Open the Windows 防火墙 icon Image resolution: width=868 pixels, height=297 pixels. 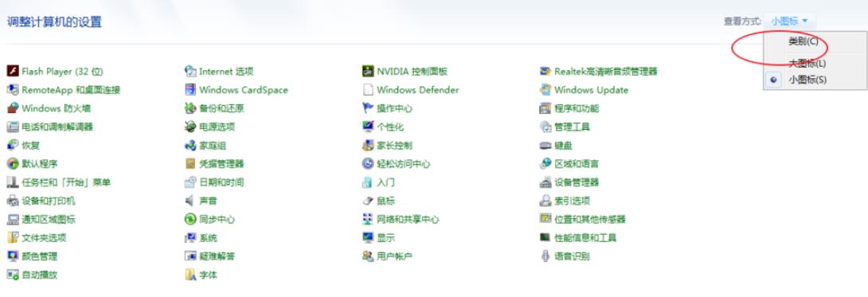(x=13, y=108)
